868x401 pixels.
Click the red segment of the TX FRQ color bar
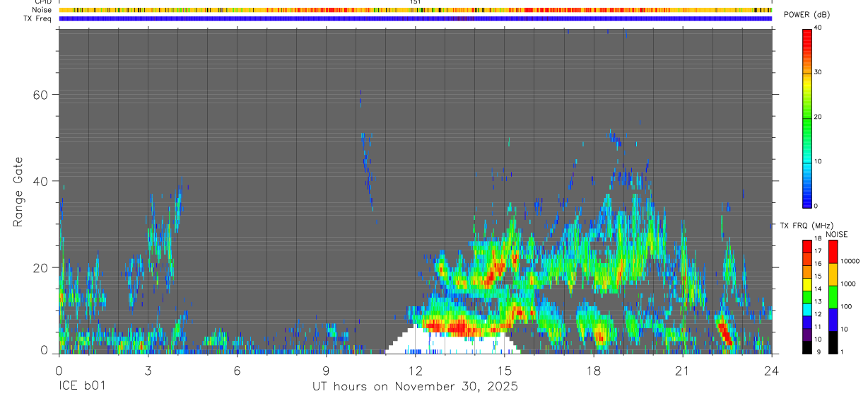[807, 246]
